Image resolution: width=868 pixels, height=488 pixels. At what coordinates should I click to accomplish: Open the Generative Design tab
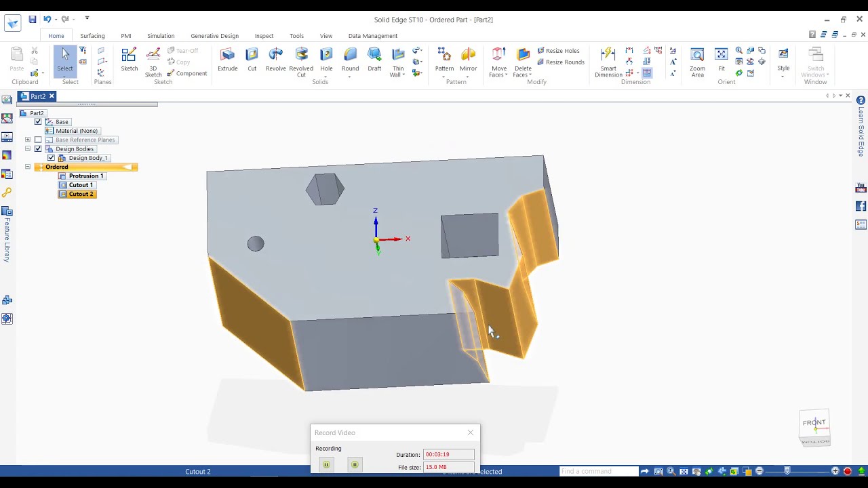tap(214, 36)
